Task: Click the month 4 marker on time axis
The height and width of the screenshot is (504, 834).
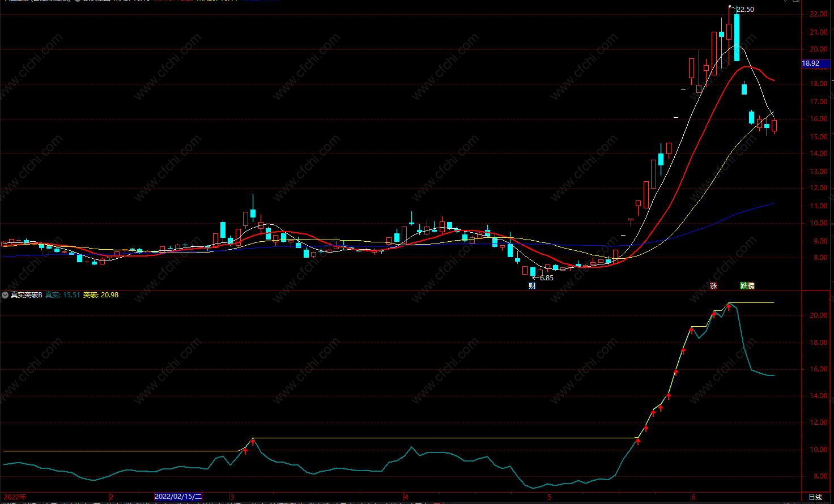Action: (x=406, y=497)
